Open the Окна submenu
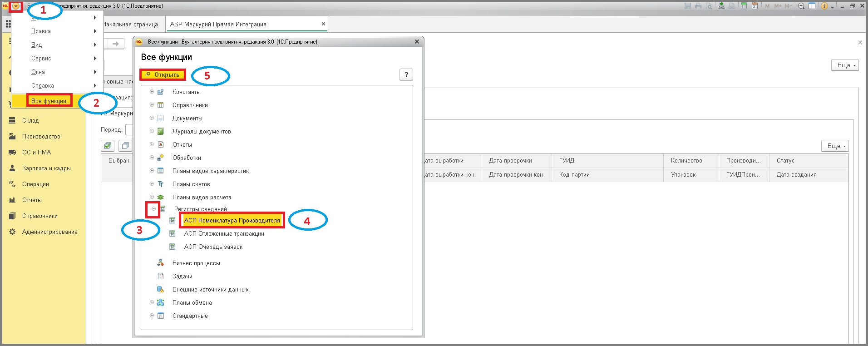The image size is (868, 346). pos(57,72)
